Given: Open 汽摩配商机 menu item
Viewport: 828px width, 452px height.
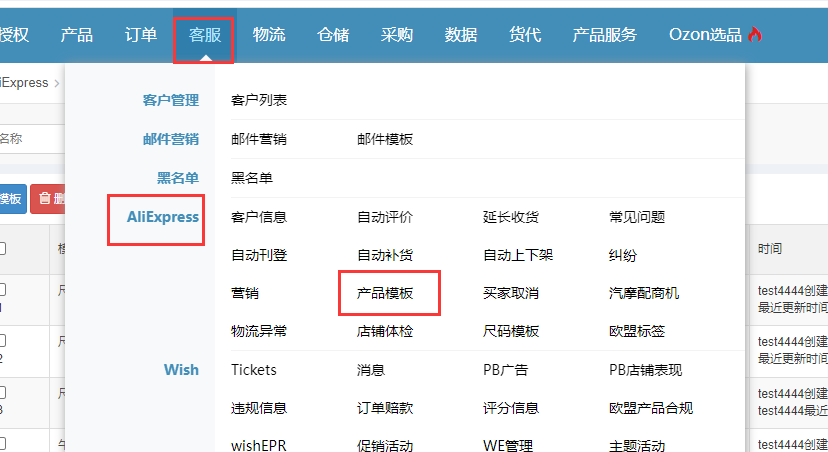Looking at the screenshot, I should coord(644,293).
